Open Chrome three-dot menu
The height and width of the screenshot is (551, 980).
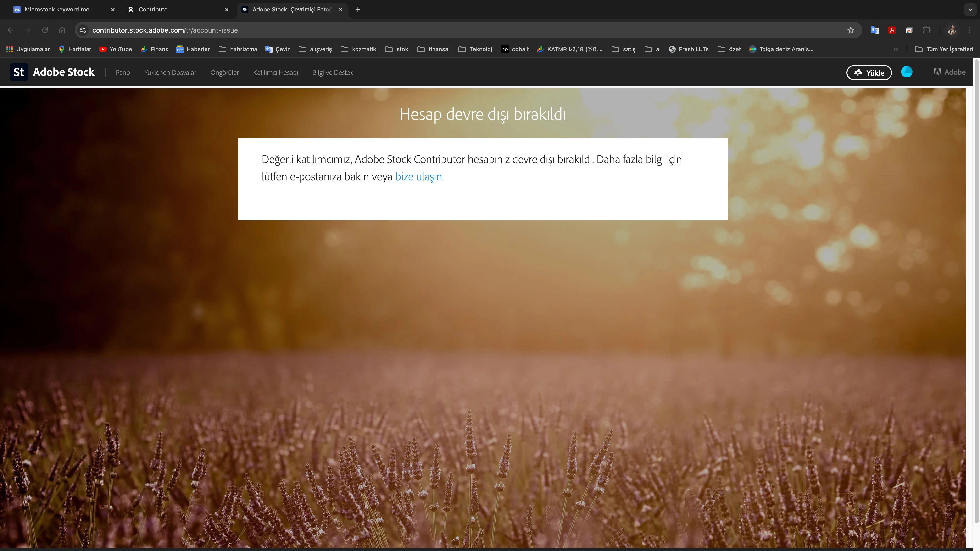click(969, 30)
